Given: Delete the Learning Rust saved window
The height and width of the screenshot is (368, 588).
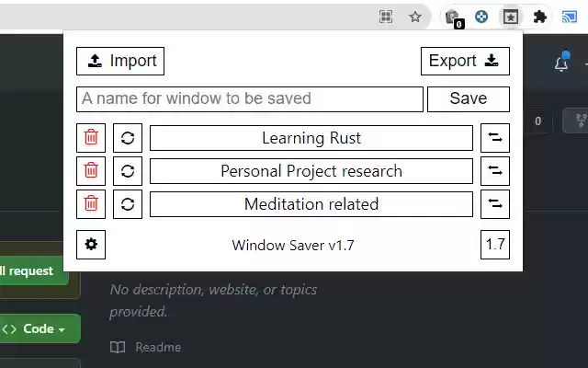Looking at the screenshot, I should click(91, 138).
